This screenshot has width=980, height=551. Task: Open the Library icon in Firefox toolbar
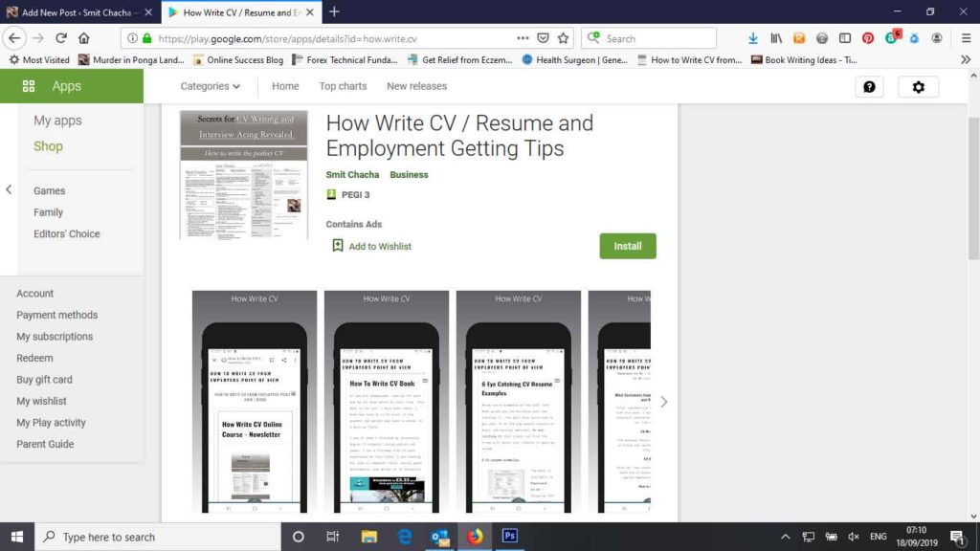click(775, 38)
